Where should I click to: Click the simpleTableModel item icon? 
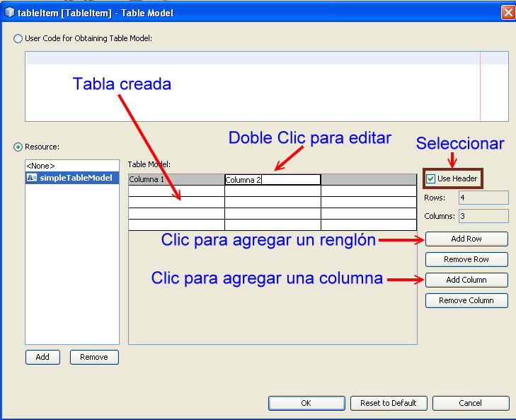[x=32, y=178]
